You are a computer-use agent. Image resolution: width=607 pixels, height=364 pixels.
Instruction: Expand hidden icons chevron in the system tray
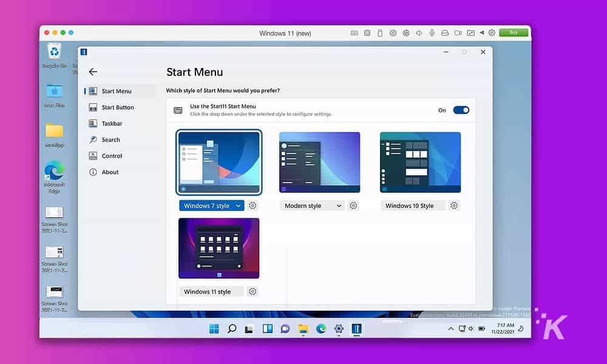click(x=450, y=328)
